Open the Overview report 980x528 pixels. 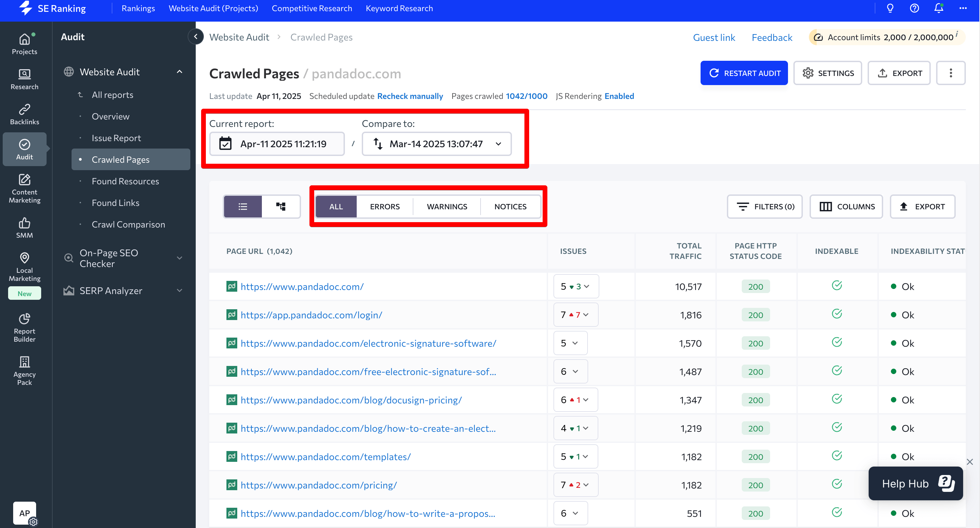click(x=110, y=116)
